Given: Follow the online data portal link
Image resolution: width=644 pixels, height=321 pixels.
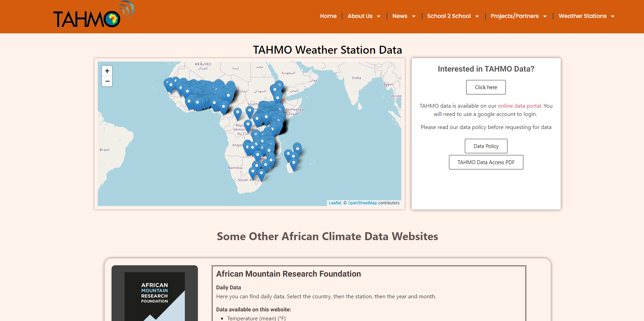Looking at the screenshot, I should [x=519, y=106].
